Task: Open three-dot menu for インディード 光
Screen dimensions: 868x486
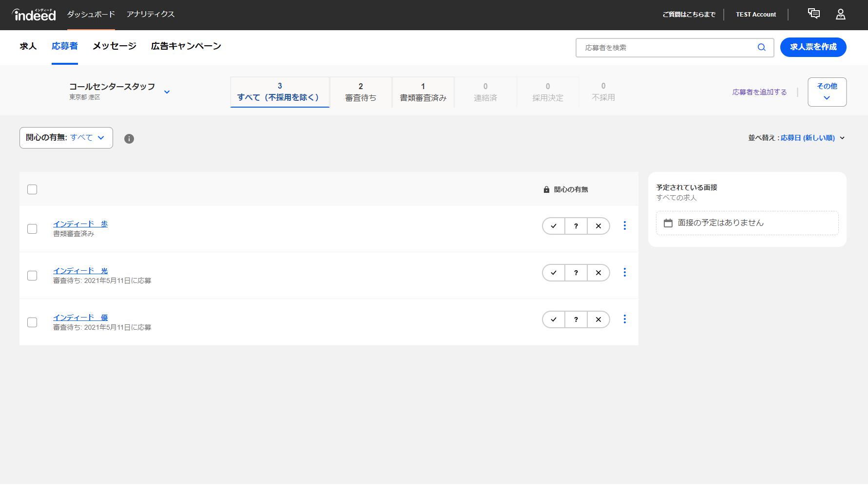Action: [624, 272]
